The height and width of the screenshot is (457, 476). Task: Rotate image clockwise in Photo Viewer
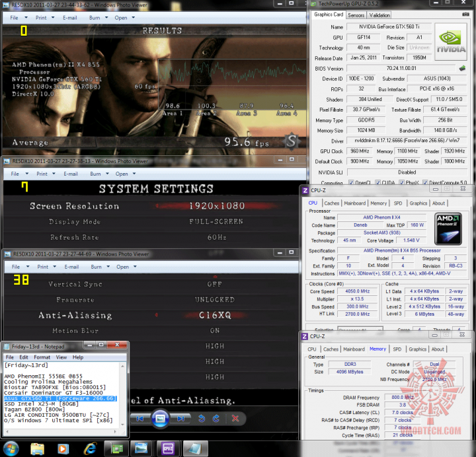(216, 419)
